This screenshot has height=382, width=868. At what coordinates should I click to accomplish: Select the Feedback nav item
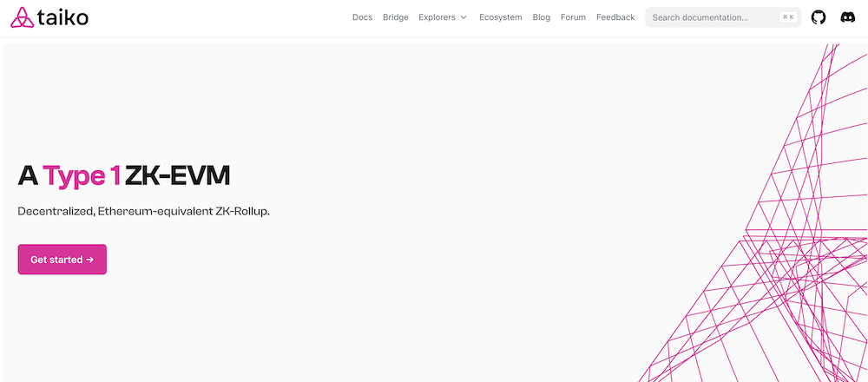[x=615, y=17]
